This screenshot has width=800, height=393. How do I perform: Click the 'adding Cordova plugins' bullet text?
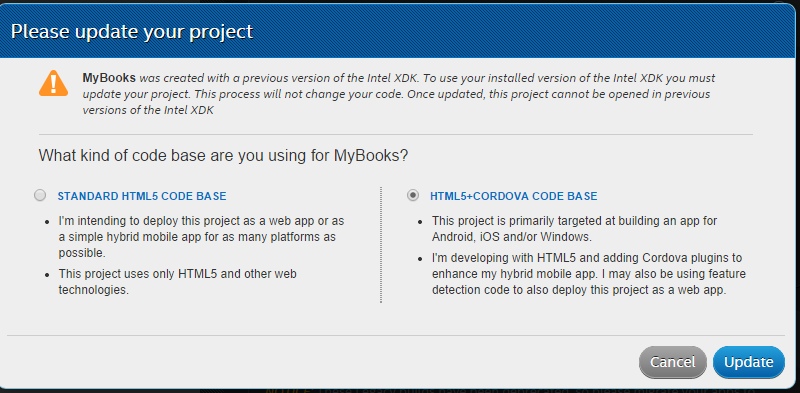(x=589, y=274)
